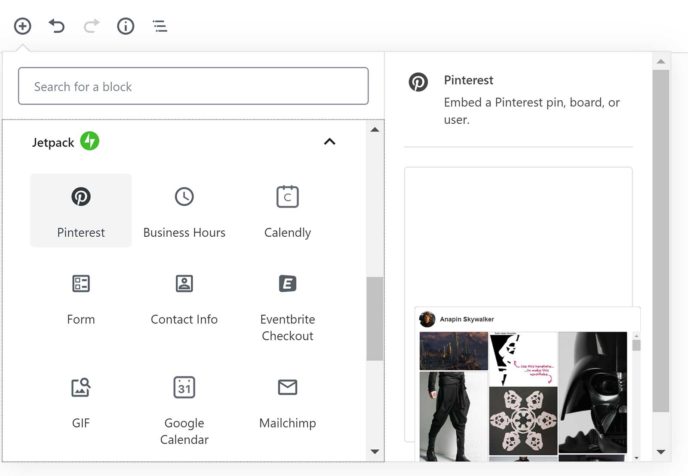
Task: Click the Jetpack section heading
Action: 53,142
